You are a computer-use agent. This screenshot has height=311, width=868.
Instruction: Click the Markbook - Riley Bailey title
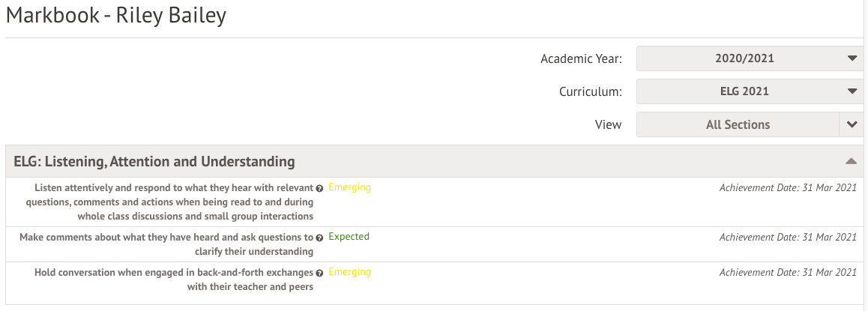pos(116,16)
